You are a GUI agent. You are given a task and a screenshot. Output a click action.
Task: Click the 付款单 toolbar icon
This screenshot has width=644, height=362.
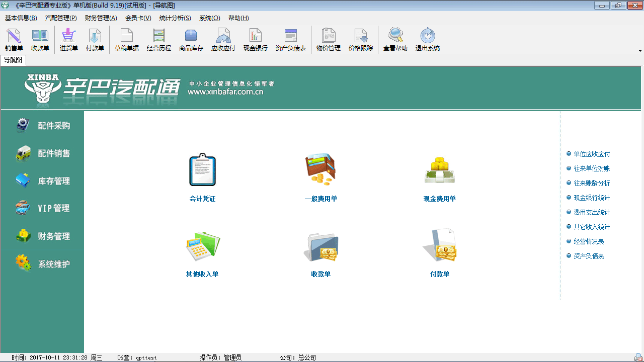95,40
